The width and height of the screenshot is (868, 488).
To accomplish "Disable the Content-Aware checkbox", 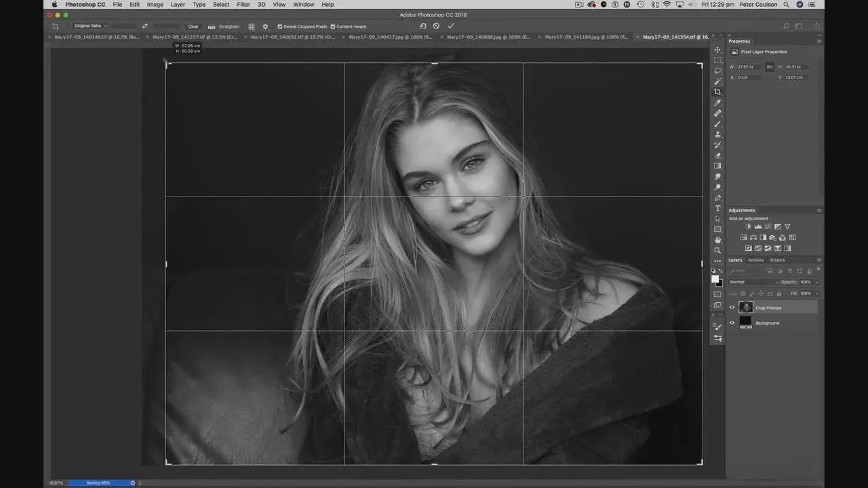I will coord(333,26).
